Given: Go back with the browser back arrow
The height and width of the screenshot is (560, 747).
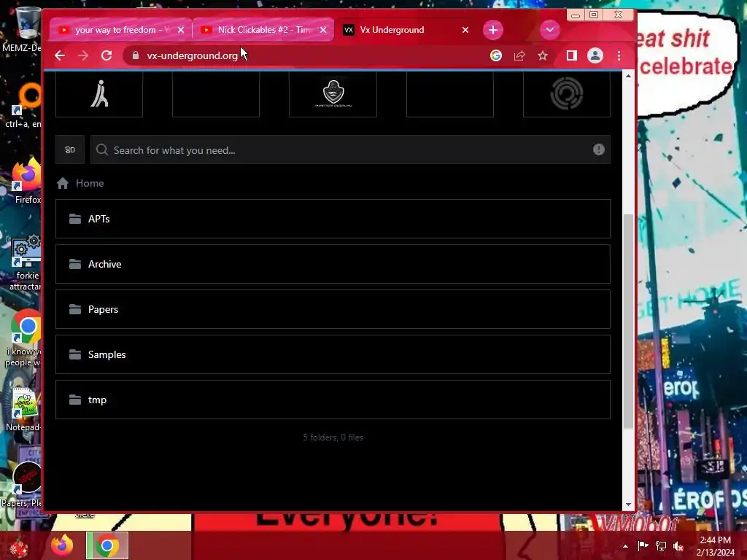Looking at the screenshot, I should [60, 55].
